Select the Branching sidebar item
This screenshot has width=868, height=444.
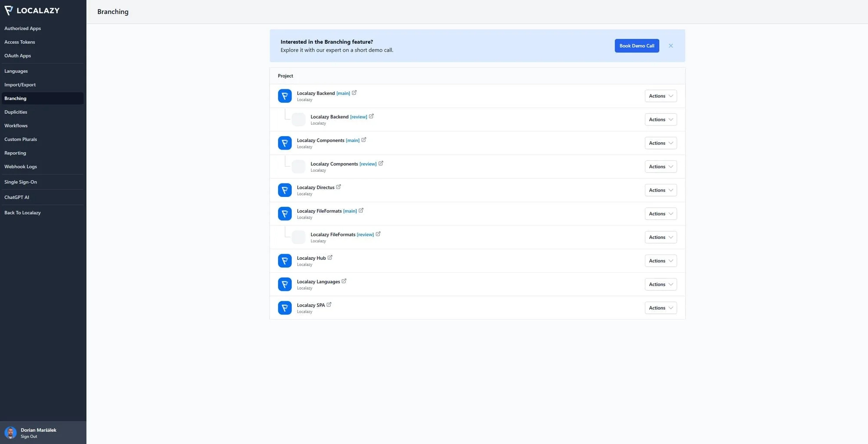tap(43, 98)
